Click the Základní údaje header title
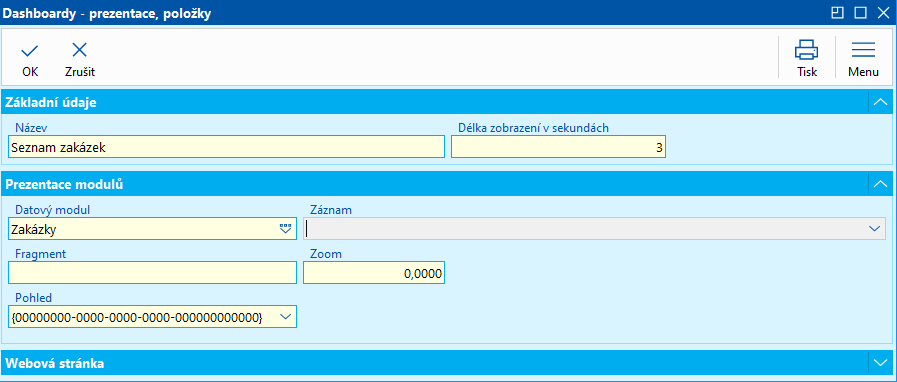This screenshot has height=382, width=897. tap(51, 103)
